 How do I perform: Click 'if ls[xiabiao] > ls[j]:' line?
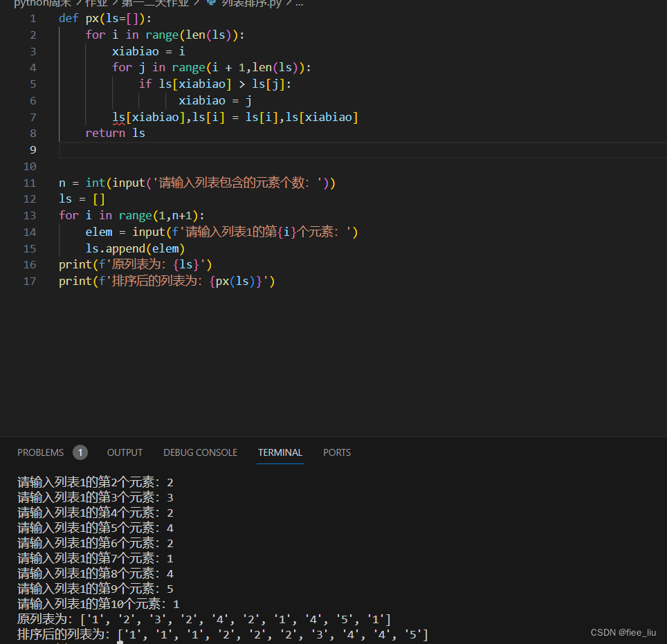point(215,84)
